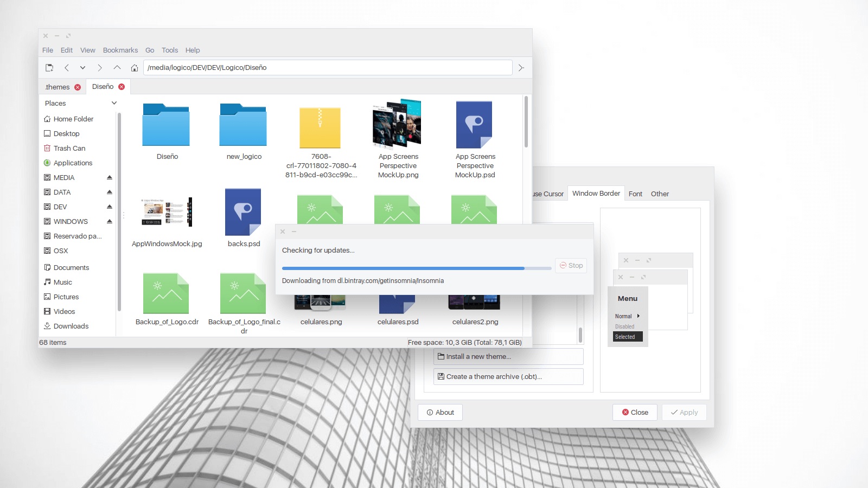
Task: Eject the WINDOWS volume
Action: [110, 221]
